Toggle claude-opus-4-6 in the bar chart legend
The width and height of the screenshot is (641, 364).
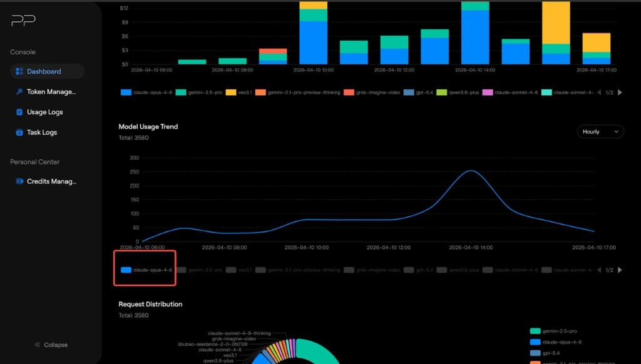[x=146, y=93]
